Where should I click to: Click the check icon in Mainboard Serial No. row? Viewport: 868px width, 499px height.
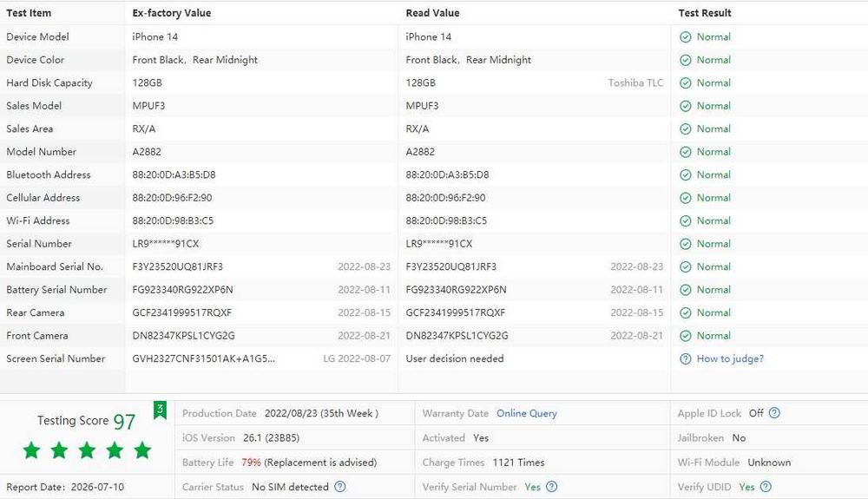click(686, 266)
